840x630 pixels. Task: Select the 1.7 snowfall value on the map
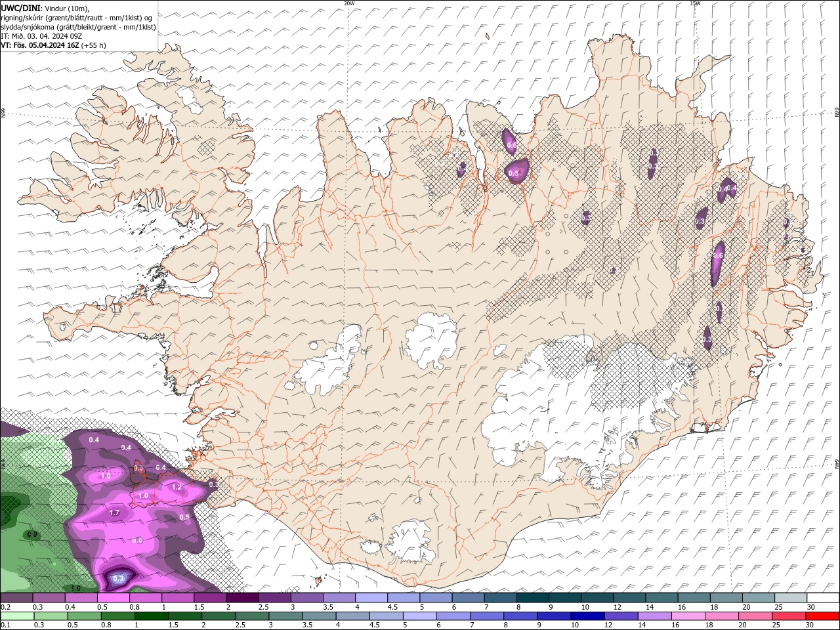(x=114, y=513)
